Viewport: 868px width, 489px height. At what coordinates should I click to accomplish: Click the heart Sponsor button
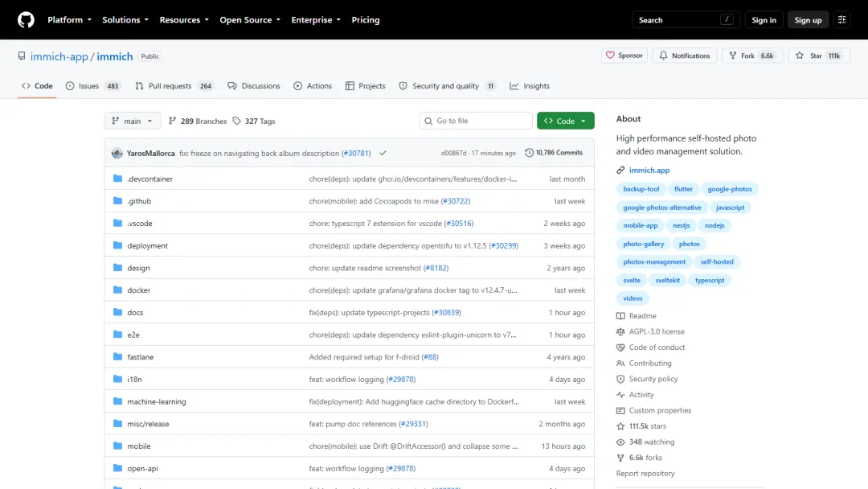click(624, 55)
